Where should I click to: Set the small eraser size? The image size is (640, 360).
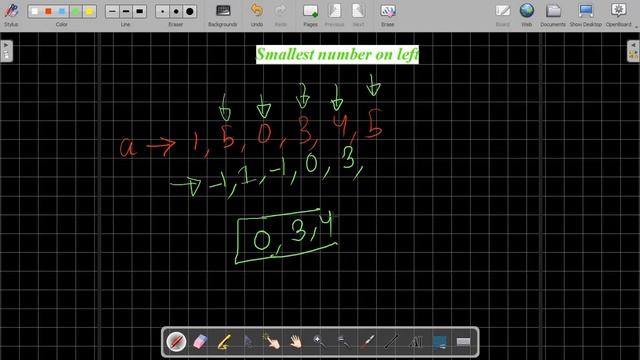[162, 11]
